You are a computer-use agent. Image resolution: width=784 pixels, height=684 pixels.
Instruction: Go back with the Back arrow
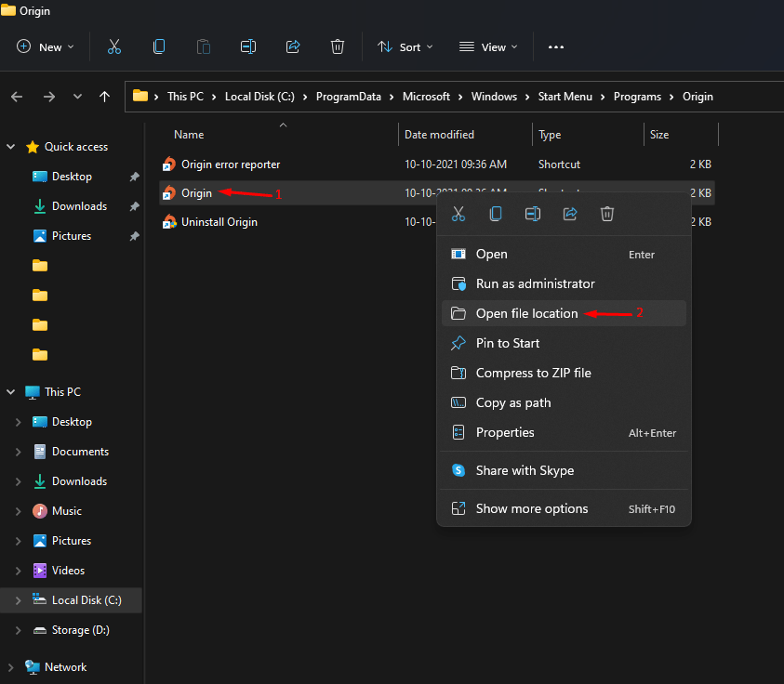point(17,97)
